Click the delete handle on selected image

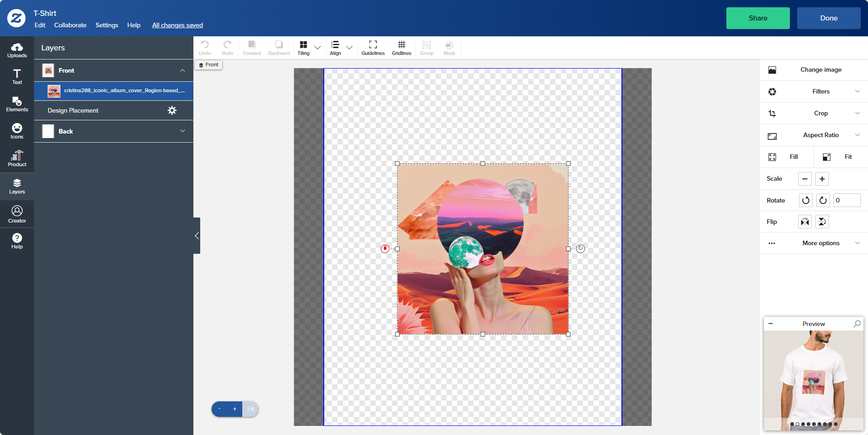(385, 248)
